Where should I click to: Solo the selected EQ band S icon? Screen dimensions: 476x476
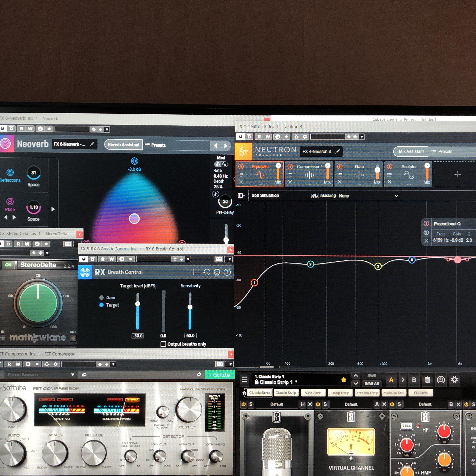(x=426, y=233)
